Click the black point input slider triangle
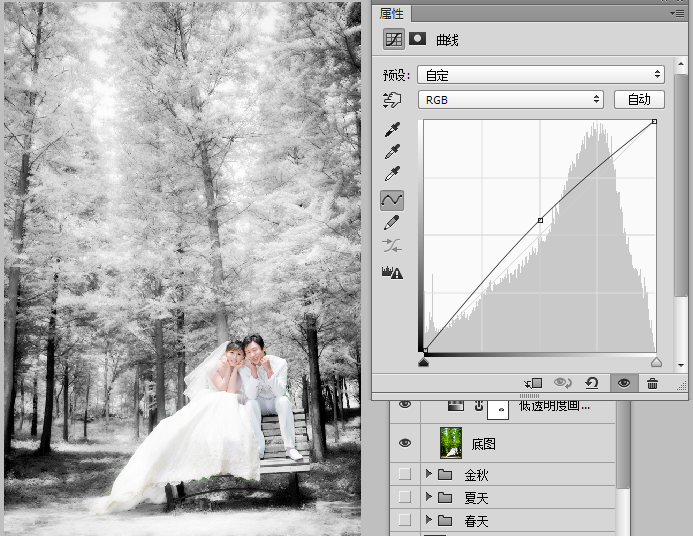This screenshot has height=536, width=693. click(423, 362)
